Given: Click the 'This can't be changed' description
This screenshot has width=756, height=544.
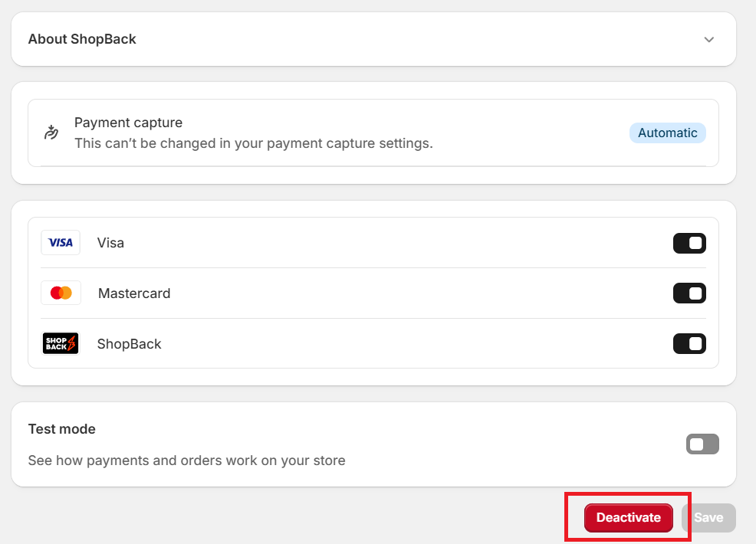Looking at the screenshot, I should click(254, 143).
